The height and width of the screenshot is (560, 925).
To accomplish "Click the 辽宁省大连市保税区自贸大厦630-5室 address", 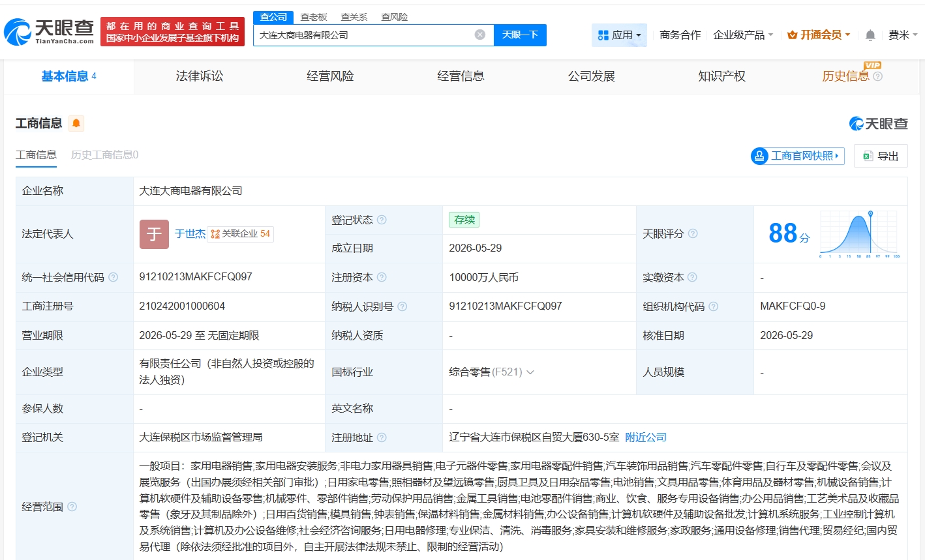I will pyautogui.click(x=534, y=437).
